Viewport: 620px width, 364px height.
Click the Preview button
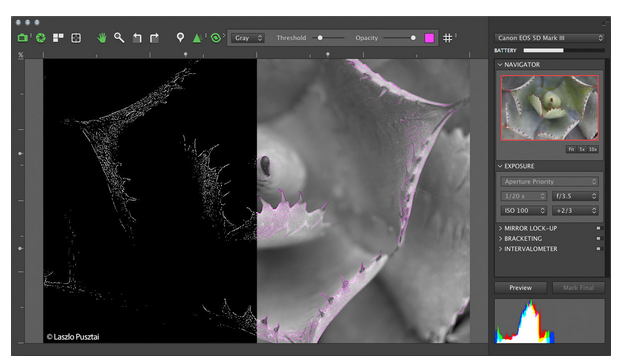pyautogui.click(x=520, y=288)
